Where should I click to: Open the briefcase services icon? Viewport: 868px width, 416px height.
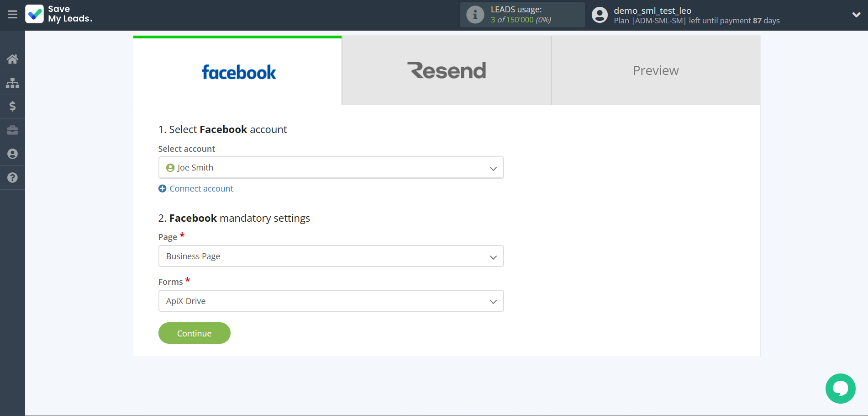point(12,130)
